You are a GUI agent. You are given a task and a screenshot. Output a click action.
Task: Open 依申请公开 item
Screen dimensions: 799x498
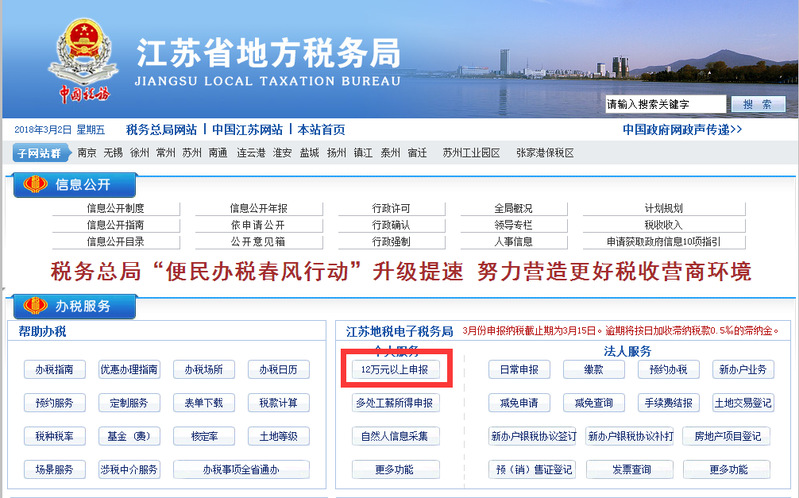[258, 225]
